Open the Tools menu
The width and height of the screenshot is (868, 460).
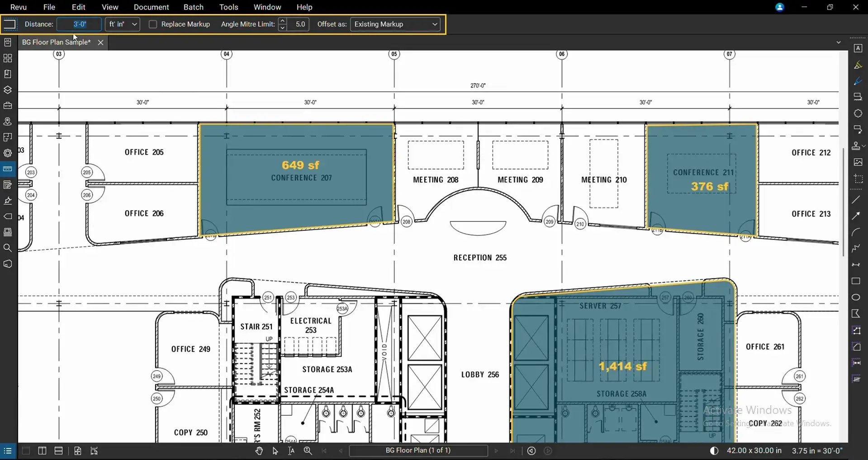[229, 7]
